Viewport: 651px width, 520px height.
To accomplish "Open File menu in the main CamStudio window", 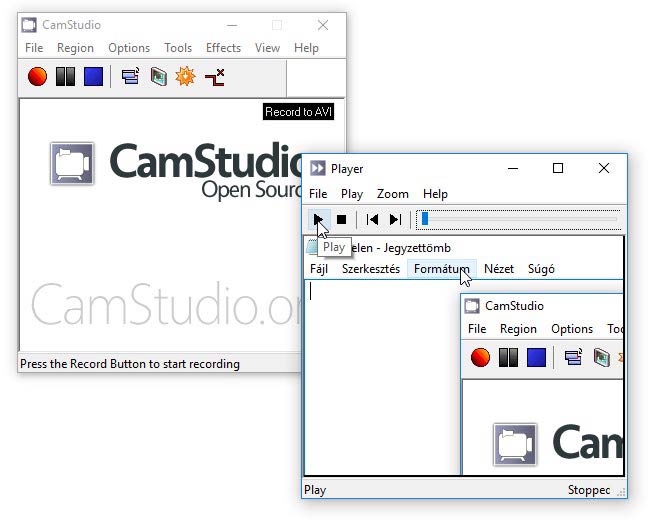I will tap(34, 48).
